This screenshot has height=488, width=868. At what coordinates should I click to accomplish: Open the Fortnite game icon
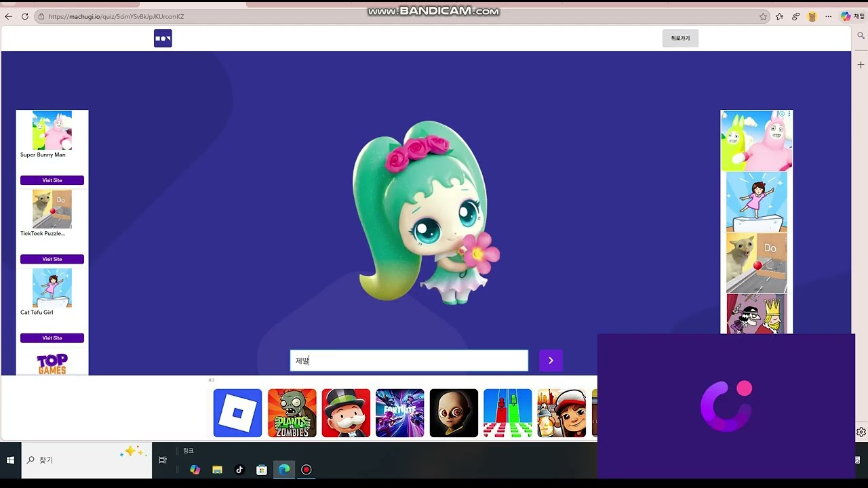pyautogui.click(x=400, y=413)
